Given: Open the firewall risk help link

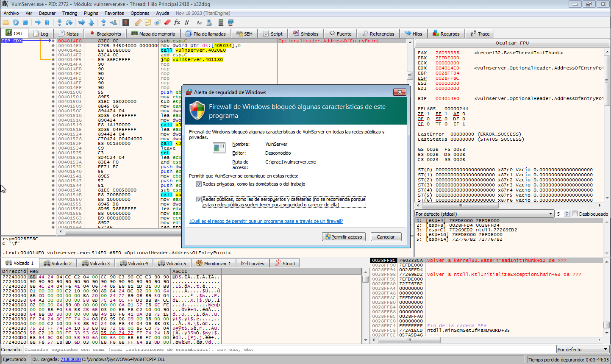Looking at the screenshot, I should pyautogui.click(x=266, y=221).
